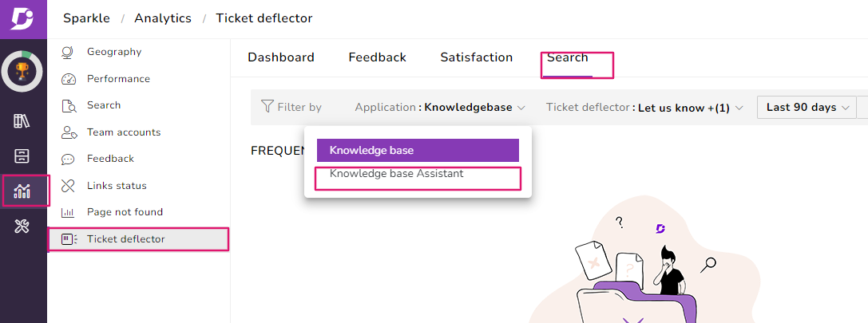Click Analytics in the breadcrumb
Screen dimensions: 868x323
click(163, 18)
